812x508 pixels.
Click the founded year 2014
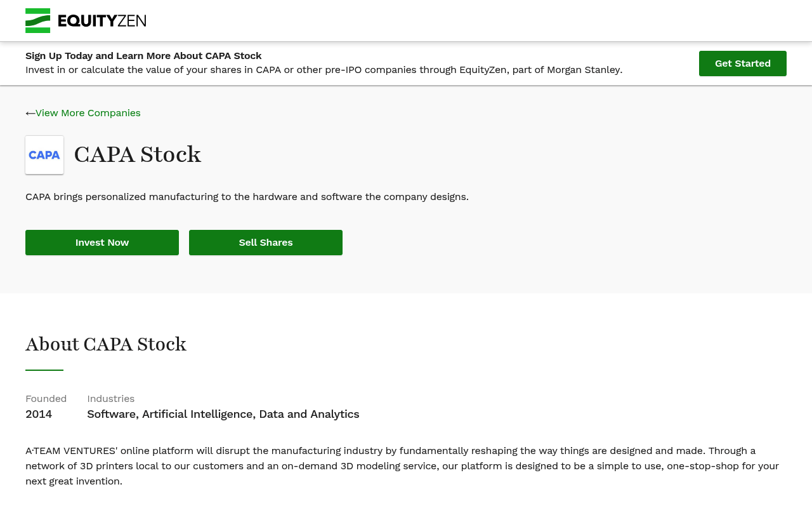[39, 414]
